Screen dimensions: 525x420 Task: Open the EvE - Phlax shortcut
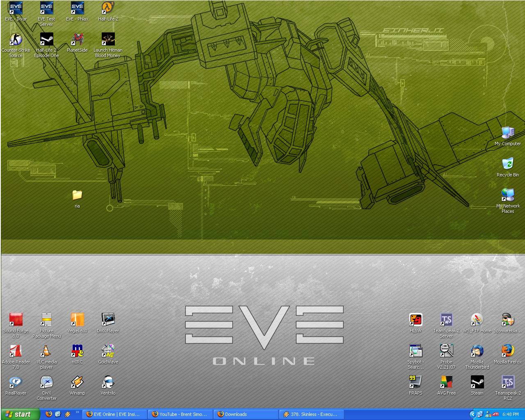click(x=77, y=11)
